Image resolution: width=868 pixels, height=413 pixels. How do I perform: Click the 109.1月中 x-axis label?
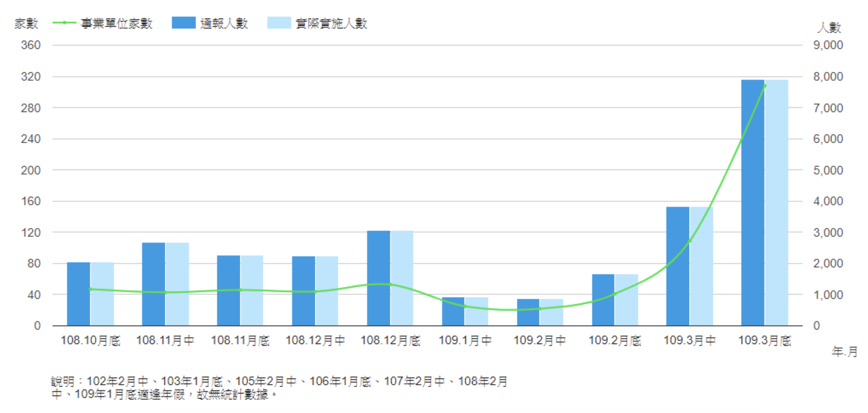pos(465,340)
